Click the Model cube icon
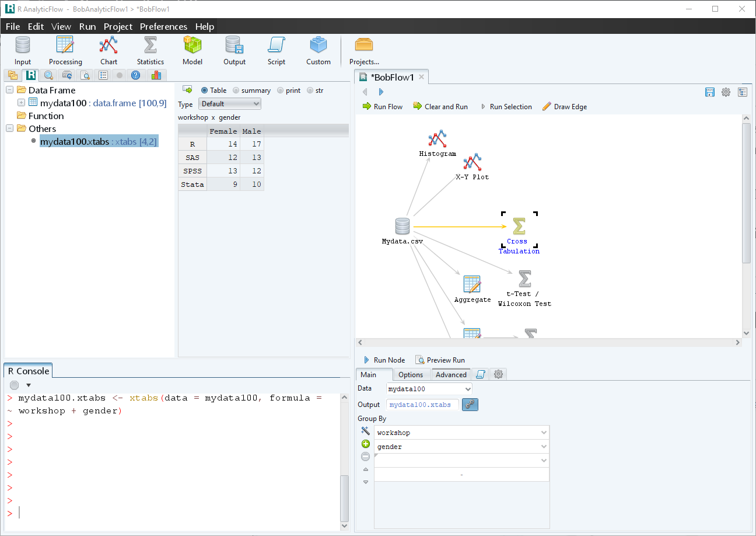 coord(192,46)
